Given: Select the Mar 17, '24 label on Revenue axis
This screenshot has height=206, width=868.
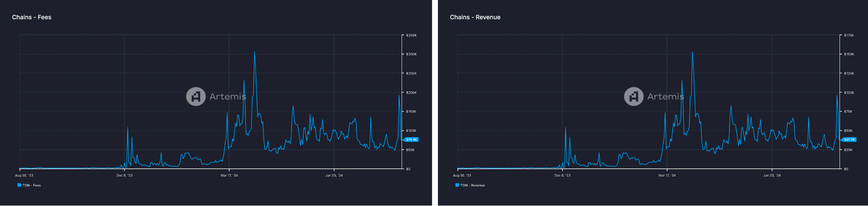Looking at the screenshot, I should [x=667, y=175].
